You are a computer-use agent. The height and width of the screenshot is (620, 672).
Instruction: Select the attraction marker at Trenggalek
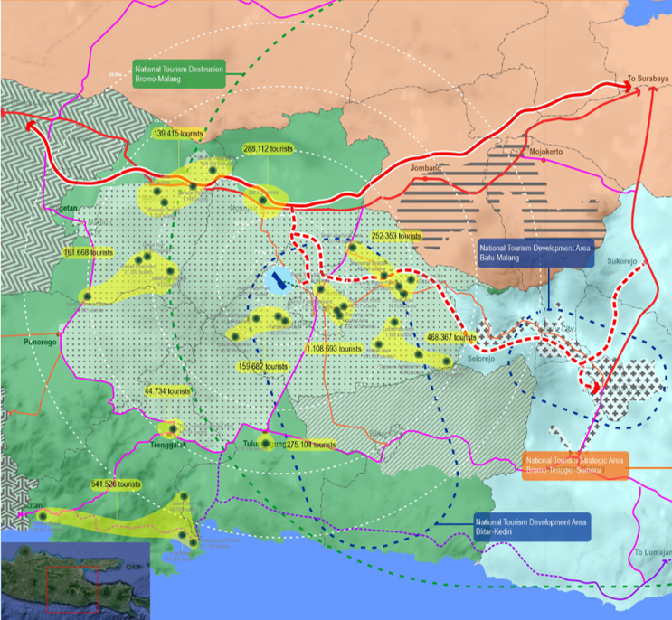click(x=171, y=429)
